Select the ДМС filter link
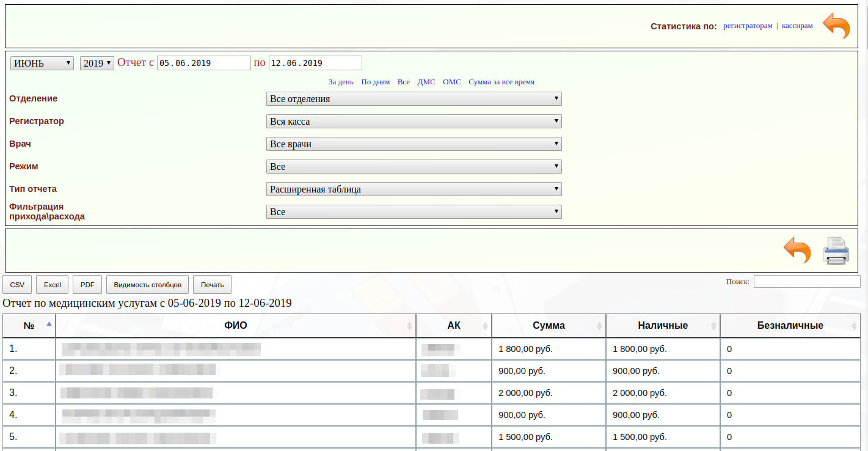The height and width of the screenshot is (451, 868). (426, 82)
